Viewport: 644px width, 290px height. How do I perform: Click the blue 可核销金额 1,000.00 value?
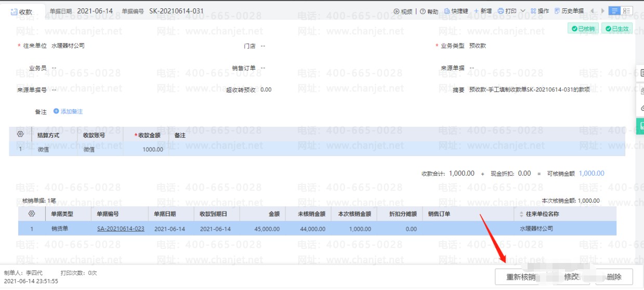tap(592, 174)
